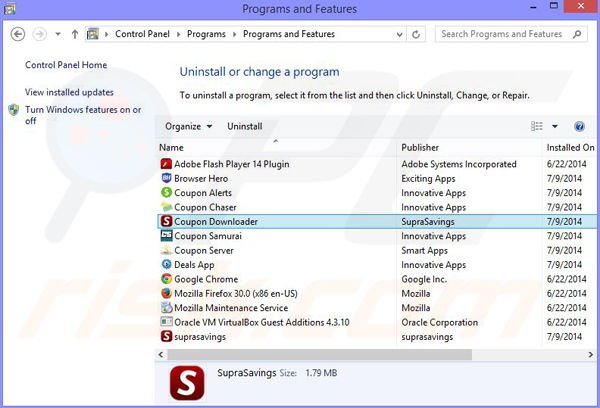Select the Coupon Chaser program name
The width and height of the screenshot is (600, 408).
pos(205,207)
